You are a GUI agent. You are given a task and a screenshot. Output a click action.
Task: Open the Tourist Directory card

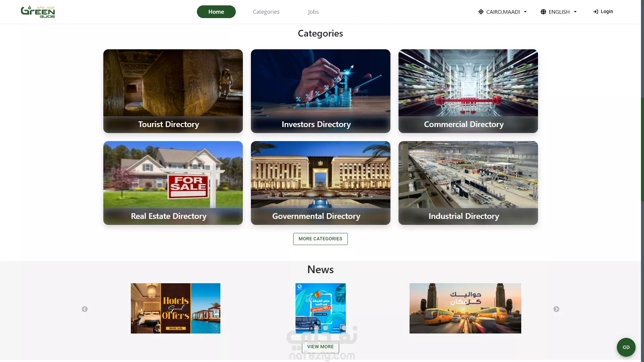pos(173,91)
